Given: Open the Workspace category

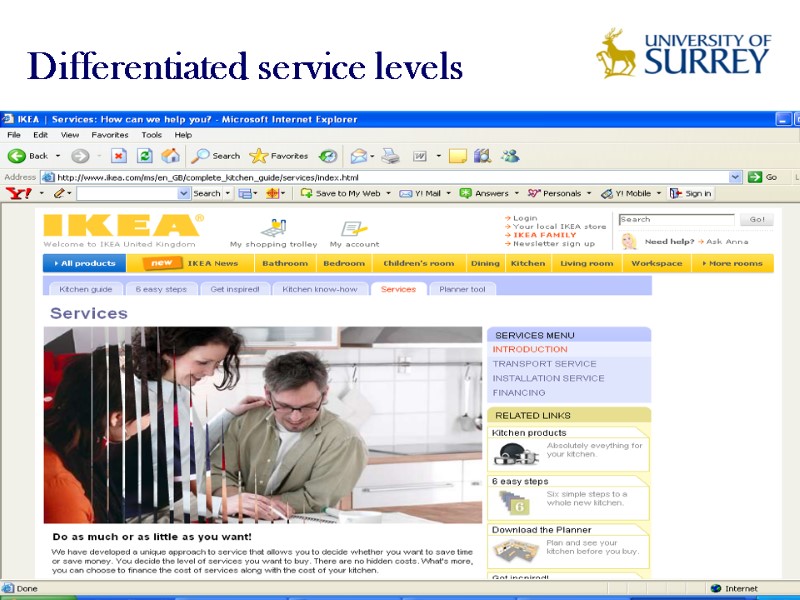Looking at the screenshot, I should [x=657, y=263].
